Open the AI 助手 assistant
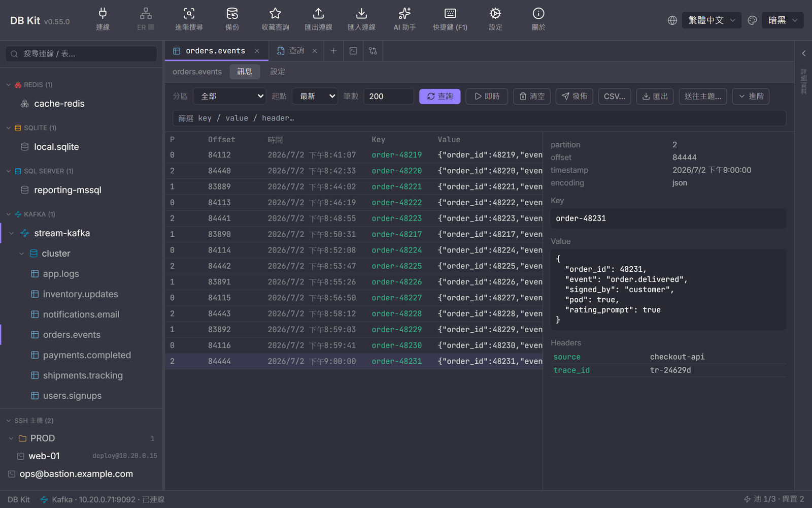 (x=404, y=19)
